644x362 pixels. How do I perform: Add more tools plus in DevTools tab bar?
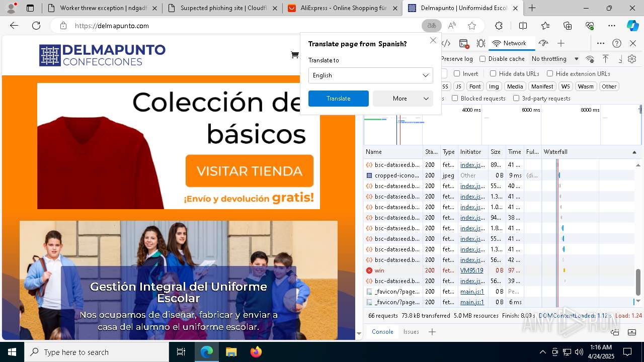(x=561, y=43)
